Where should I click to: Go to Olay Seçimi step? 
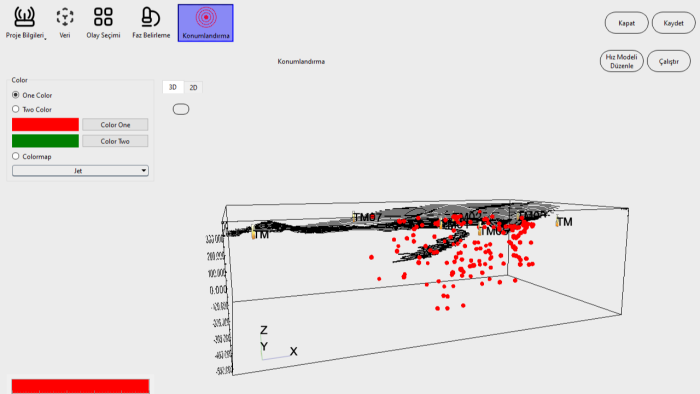click(x=103, y=23)
